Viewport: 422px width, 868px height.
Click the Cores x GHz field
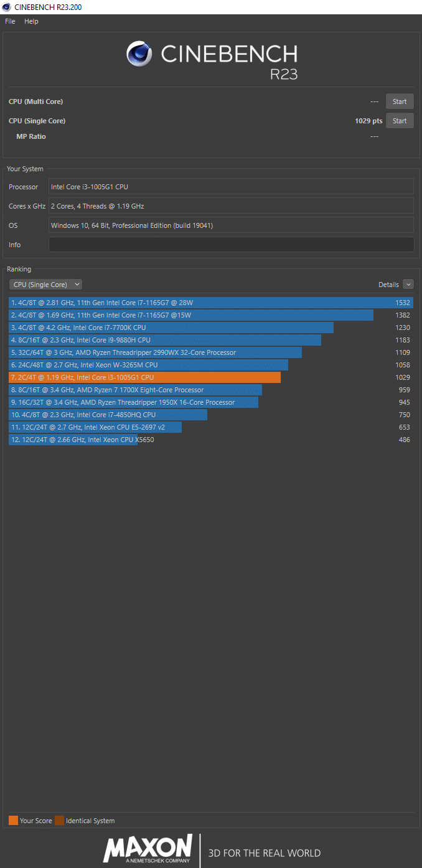[231, 206]
